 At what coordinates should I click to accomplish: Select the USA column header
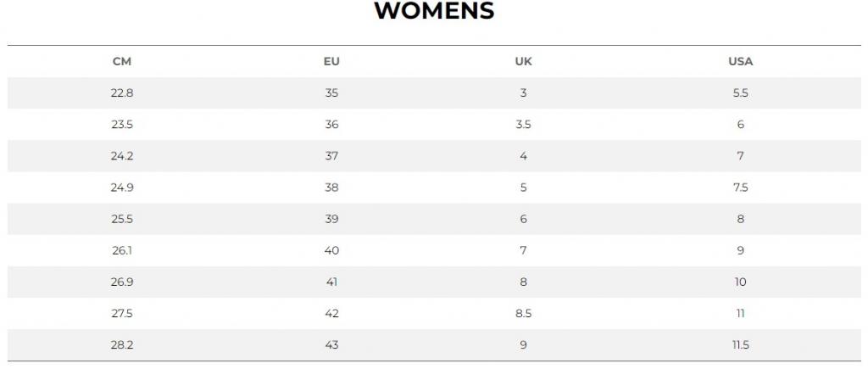tap(740, 61)
